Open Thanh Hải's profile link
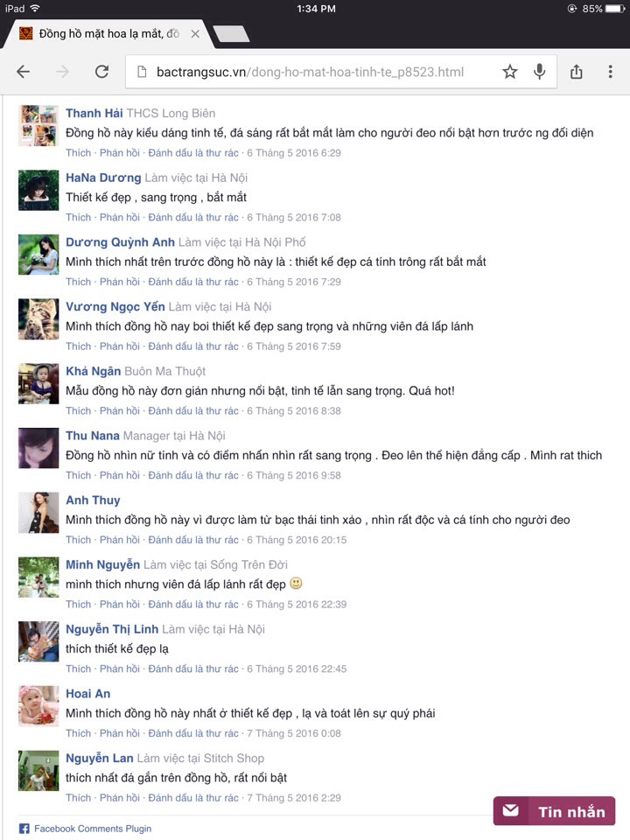 pyautogui.click(x=94, y=113)
